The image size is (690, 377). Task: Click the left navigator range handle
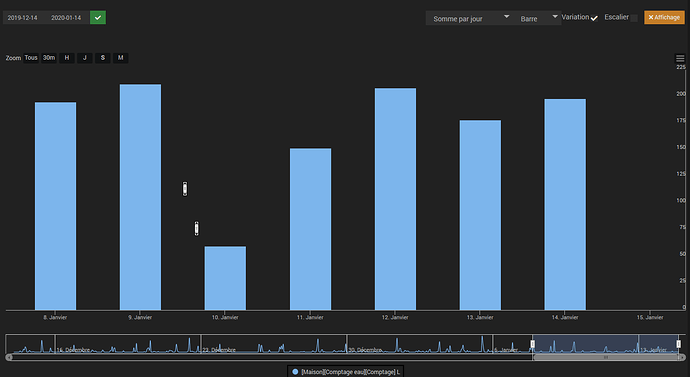[x=532, y=344]
